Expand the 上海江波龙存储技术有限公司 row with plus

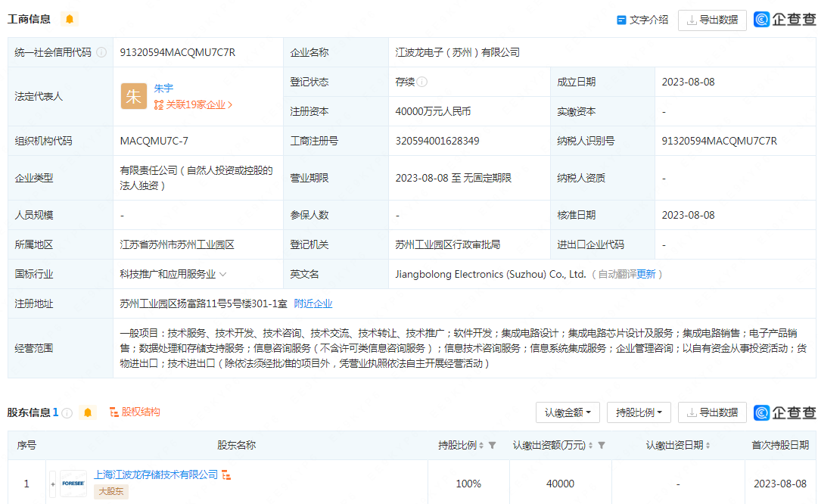[53, 484]
